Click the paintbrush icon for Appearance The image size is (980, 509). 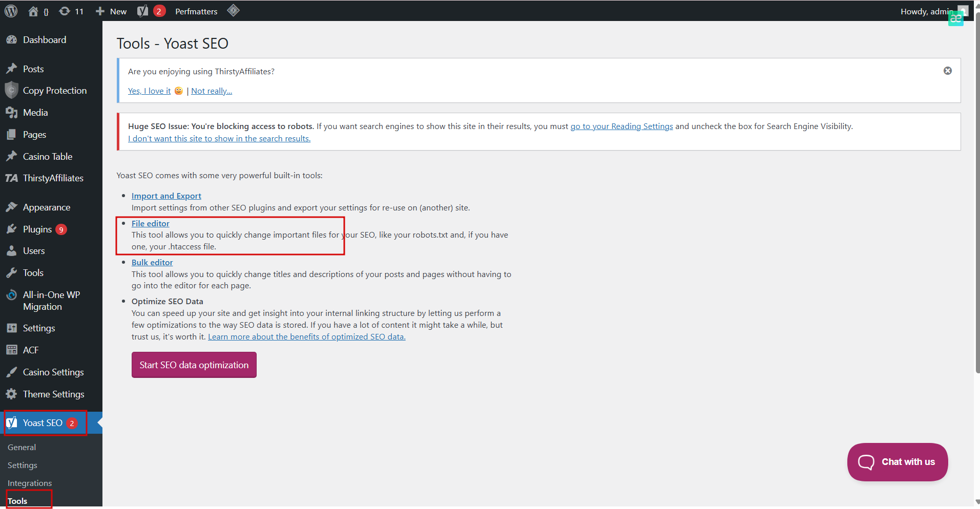coord(11,207)
